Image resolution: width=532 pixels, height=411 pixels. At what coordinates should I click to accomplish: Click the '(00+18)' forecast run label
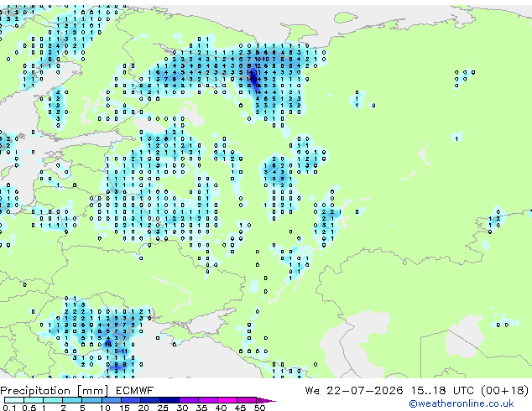(x=505, y=391)
